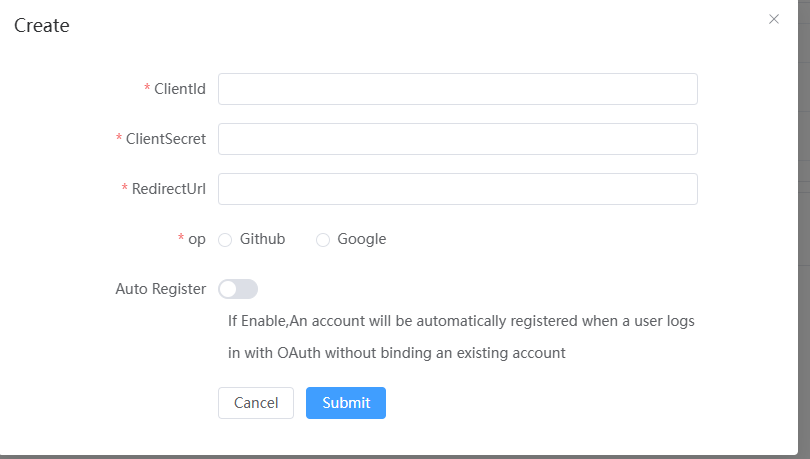Image resolution: width=810 pixels, height=459 pixels.
Task: Click the red asterisk beside ClientSecret
Action: click(119, 138)
